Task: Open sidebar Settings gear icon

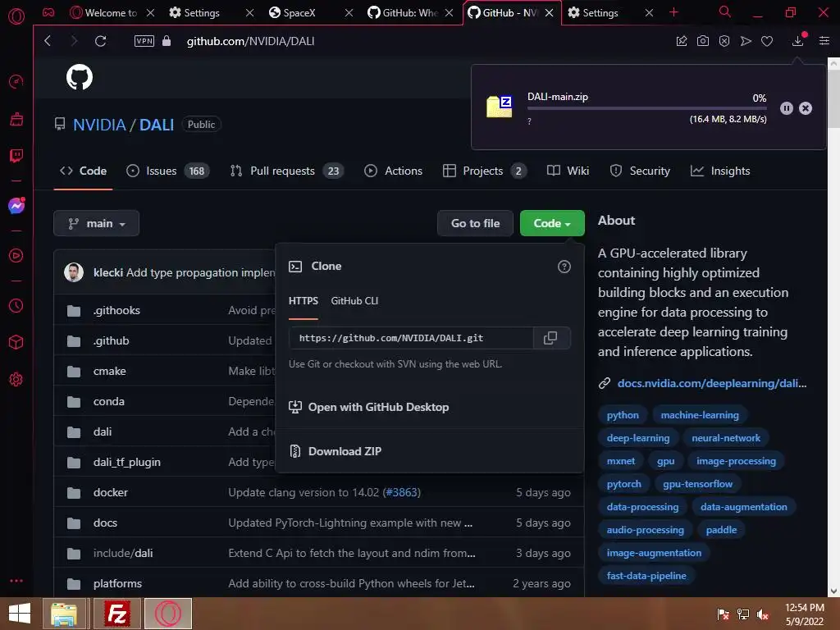Action: click(x=16, y=379)
